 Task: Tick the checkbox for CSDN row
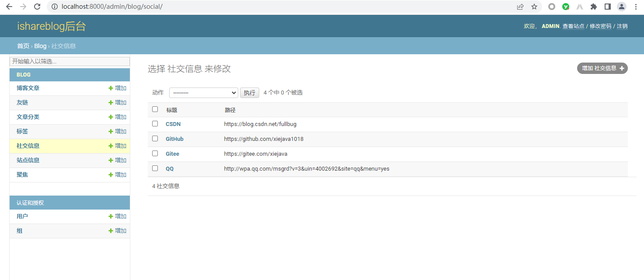tap(155, 124)
